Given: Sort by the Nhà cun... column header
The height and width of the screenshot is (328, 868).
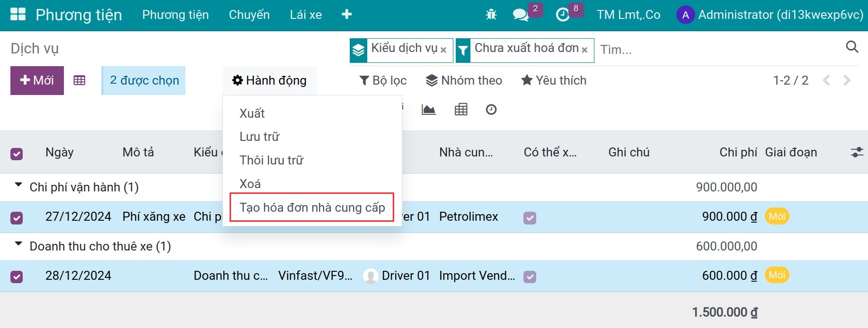Looking at the screenshot, I should (x=466, y=152).
